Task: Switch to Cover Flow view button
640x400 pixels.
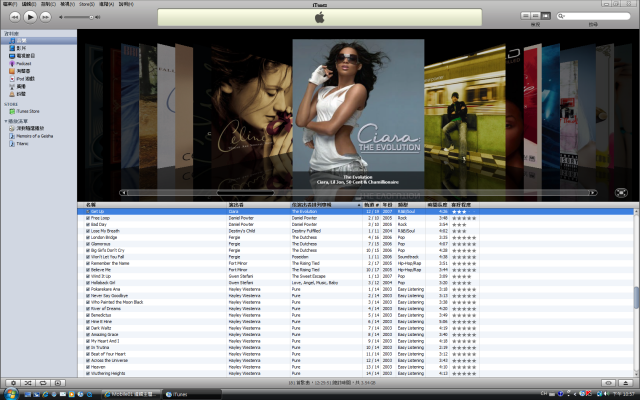Action: (x=546, y=16)
